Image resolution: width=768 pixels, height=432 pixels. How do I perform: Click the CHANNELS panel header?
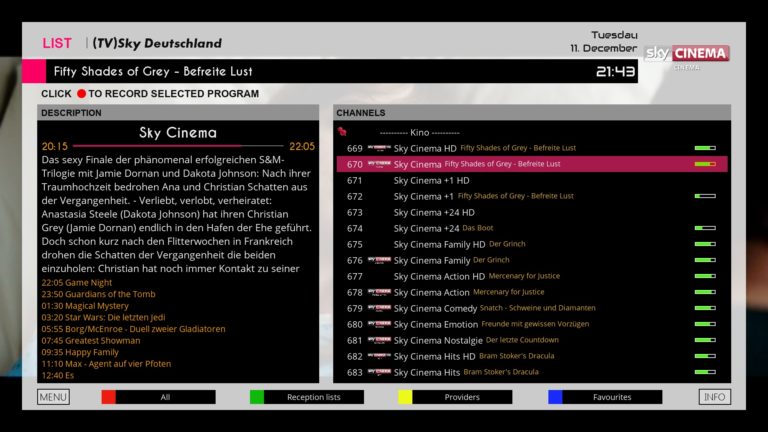[532, 113]
